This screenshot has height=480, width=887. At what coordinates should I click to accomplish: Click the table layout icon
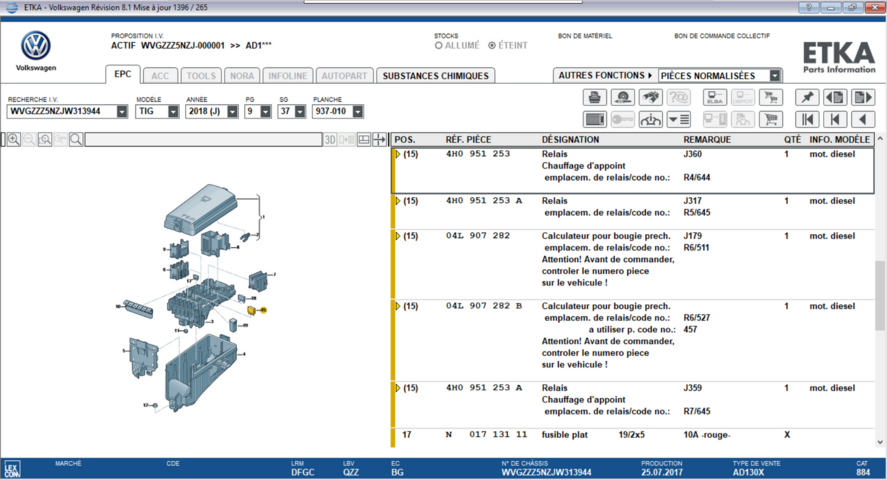coord(364,140)
